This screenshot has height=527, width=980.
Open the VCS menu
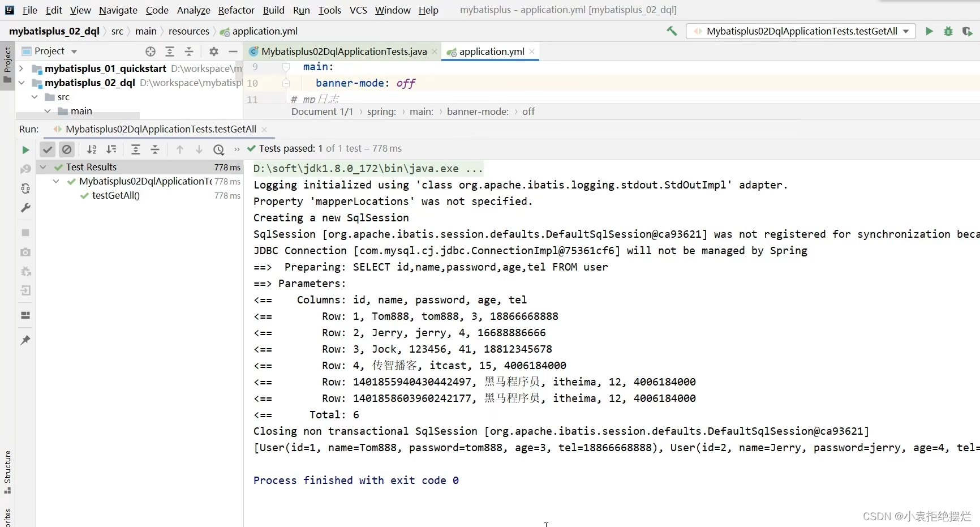tap(358, 10)
